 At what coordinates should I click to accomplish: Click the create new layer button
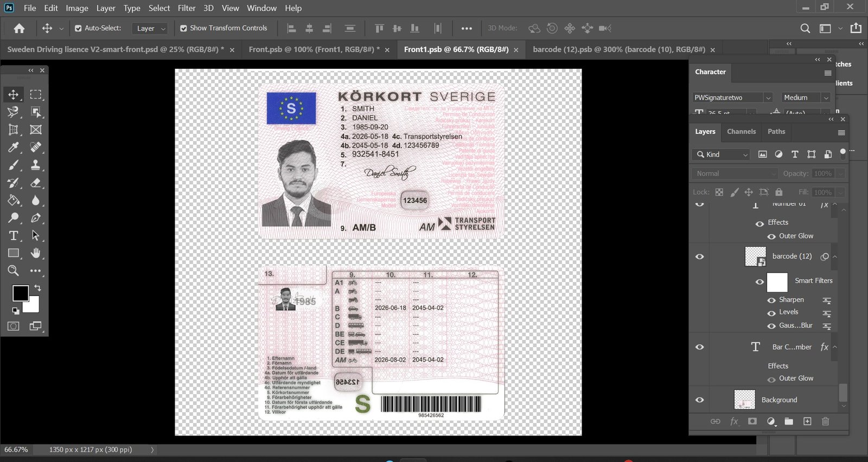[807, 421]
